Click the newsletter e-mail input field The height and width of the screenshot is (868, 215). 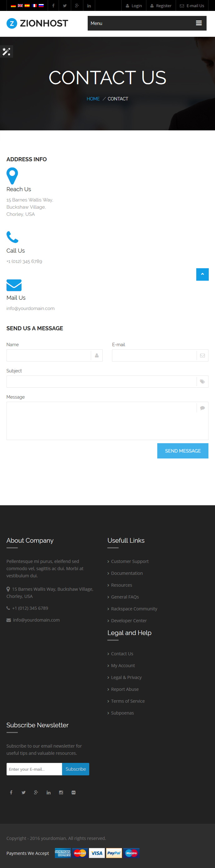click(x=34, y=769)
